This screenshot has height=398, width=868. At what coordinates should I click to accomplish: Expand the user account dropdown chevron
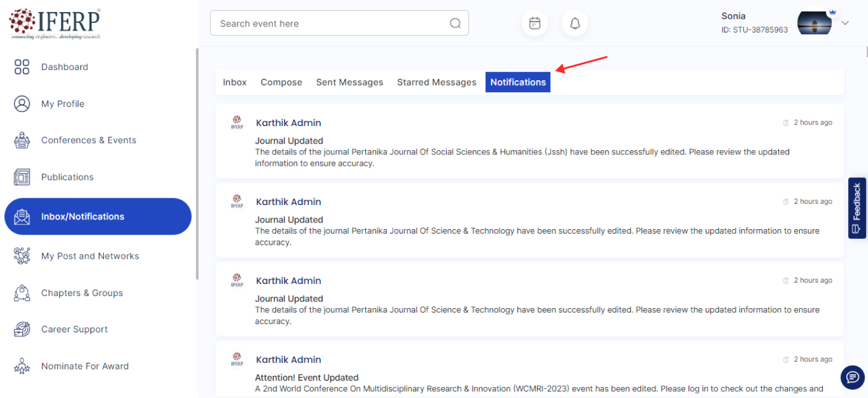(845, 23)
